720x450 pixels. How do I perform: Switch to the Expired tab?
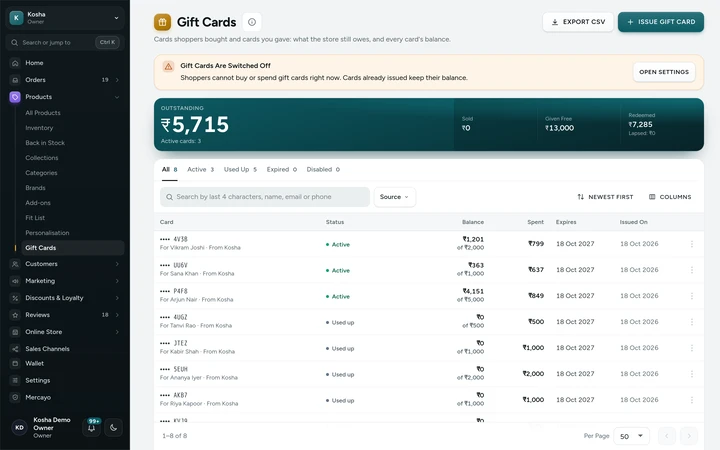281,169
